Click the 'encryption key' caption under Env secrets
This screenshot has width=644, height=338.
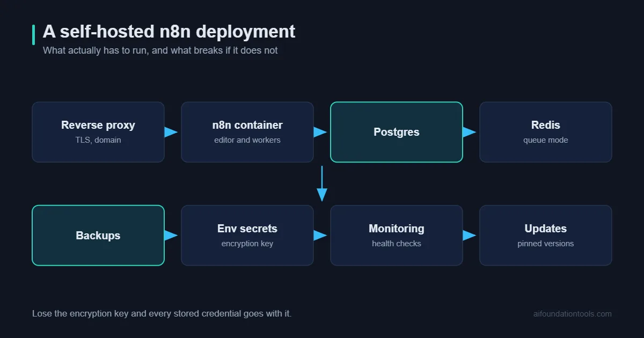(x=247, y=244)
